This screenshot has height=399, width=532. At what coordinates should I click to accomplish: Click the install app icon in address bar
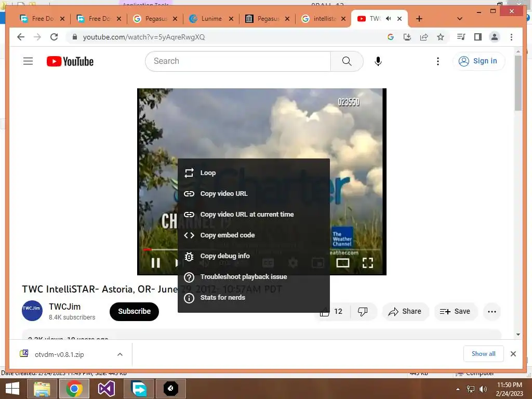point(407,37)
